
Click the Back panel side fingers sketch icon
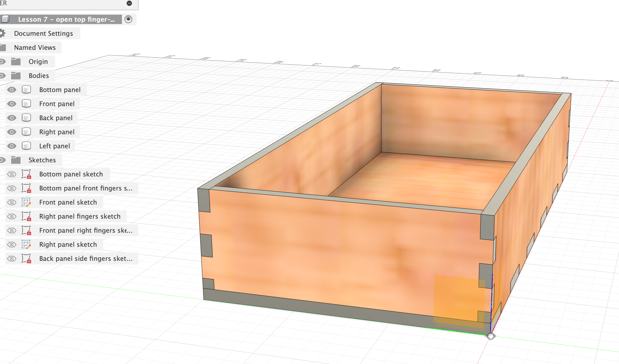point(26,258)
